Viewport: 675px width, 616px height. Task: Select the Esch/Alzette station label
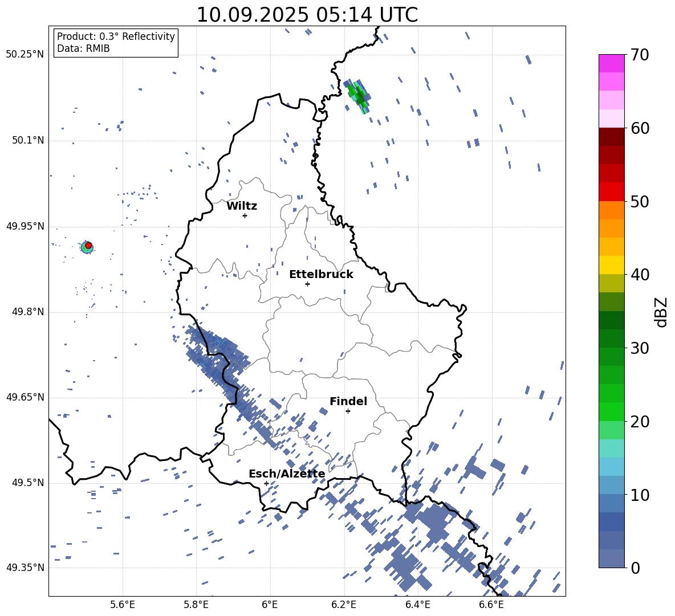pyautogui.click(x=287, y=474)
